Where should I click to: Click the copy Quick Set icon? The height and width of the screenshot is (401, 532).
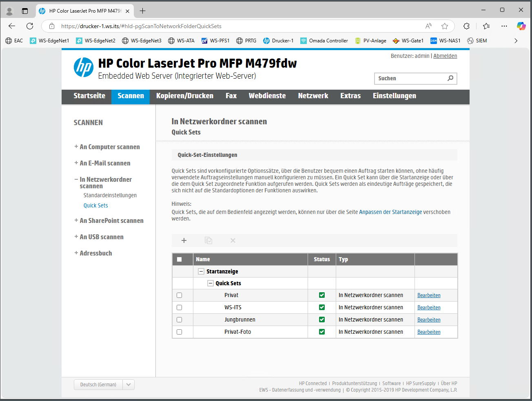click(208, 240)
